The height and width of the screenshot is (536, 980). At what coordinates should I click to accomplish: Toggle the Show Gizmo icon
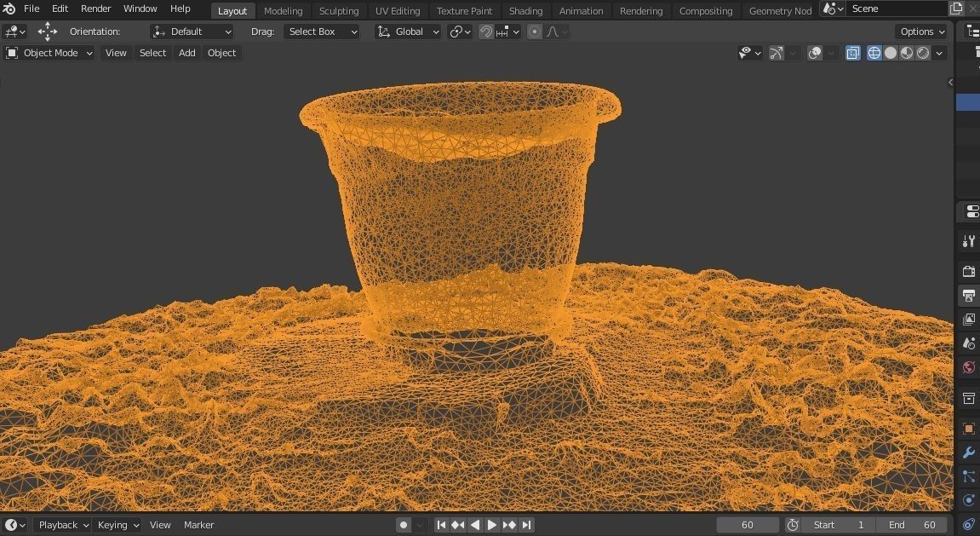[777, 53]
